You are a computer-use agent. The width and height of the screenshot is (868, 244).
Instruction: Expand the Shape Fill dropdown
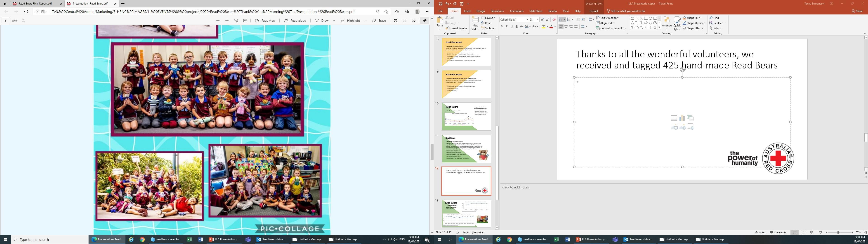point(700,18)
